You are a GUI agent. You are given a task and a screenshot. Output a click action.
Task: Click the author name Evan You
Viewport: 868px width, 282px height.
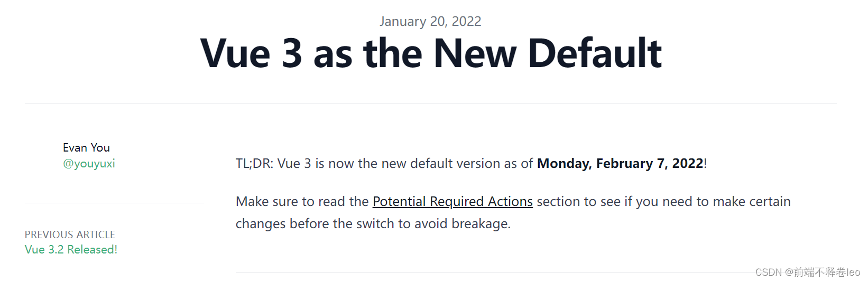tap(86, 148)
